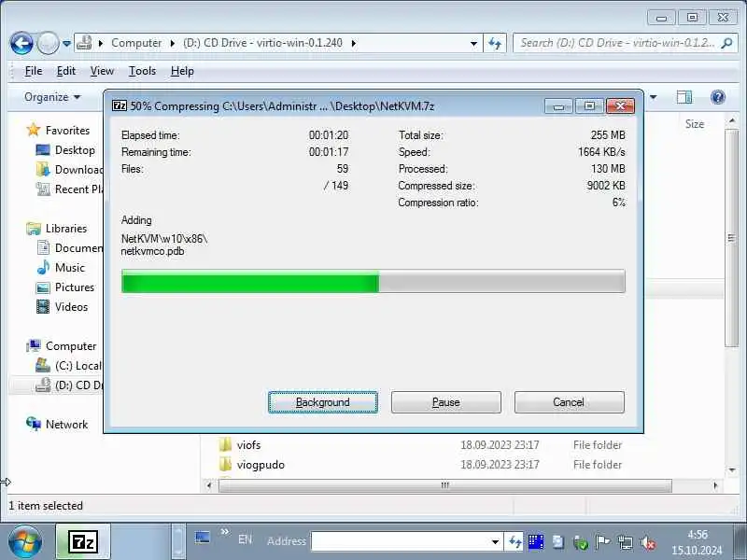Open the Tools menu

click(142, 71)
